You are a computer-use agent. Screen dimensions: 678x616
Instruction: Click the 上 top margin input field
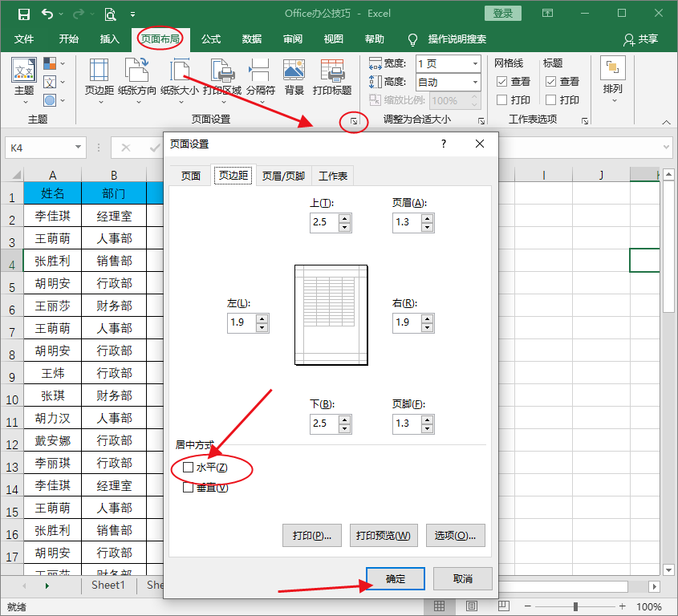click(x=324, y=222)
